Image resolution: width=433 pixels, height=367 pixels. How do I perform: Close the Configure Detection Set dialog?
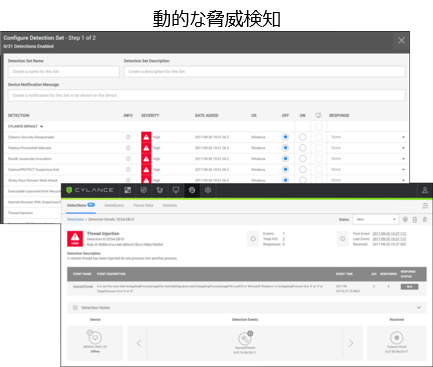pyautogui.click(x=401, y=40)
